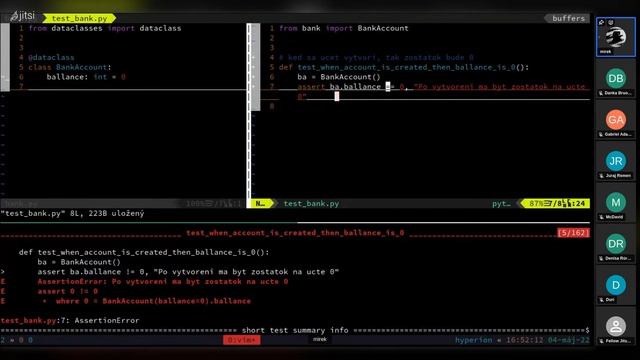640x360 pixels.
Task: Click muted mic icon on JR tile
Action: coord(601,176)
